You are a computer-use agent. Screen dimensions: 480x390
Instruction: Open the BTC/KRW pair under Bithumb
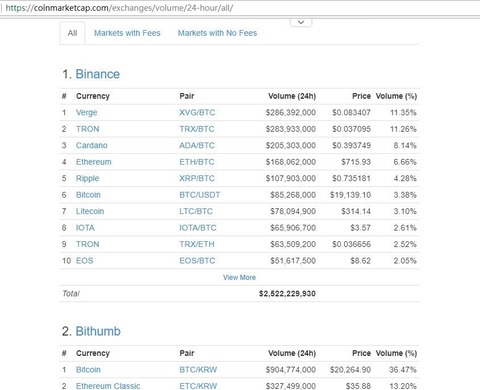tap(198, 370)
